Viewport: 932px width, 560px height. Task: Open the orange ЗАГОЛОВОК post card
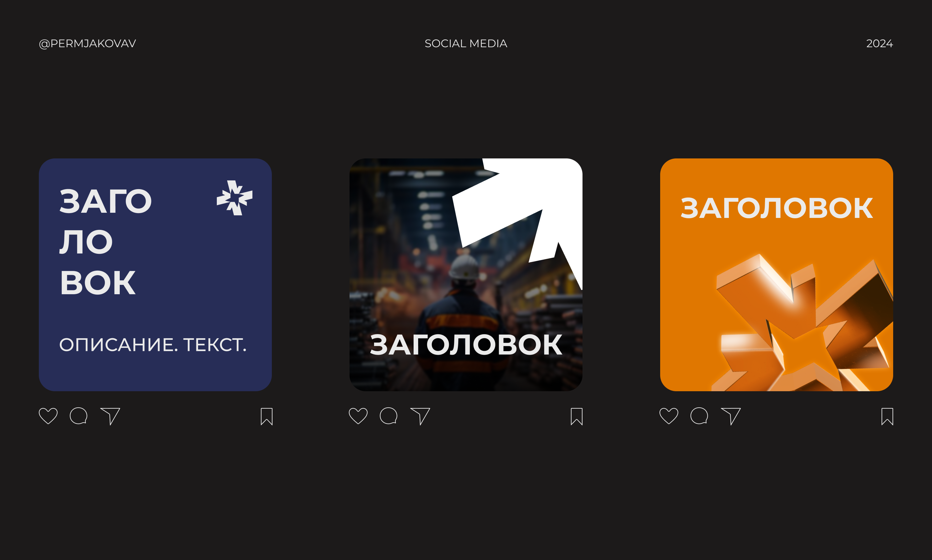point(776,275)
